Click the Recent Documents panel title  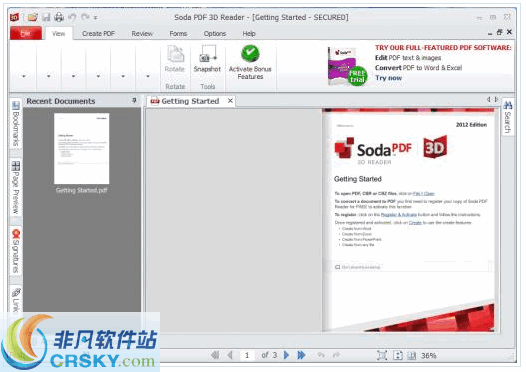click(x=61, y=101)
